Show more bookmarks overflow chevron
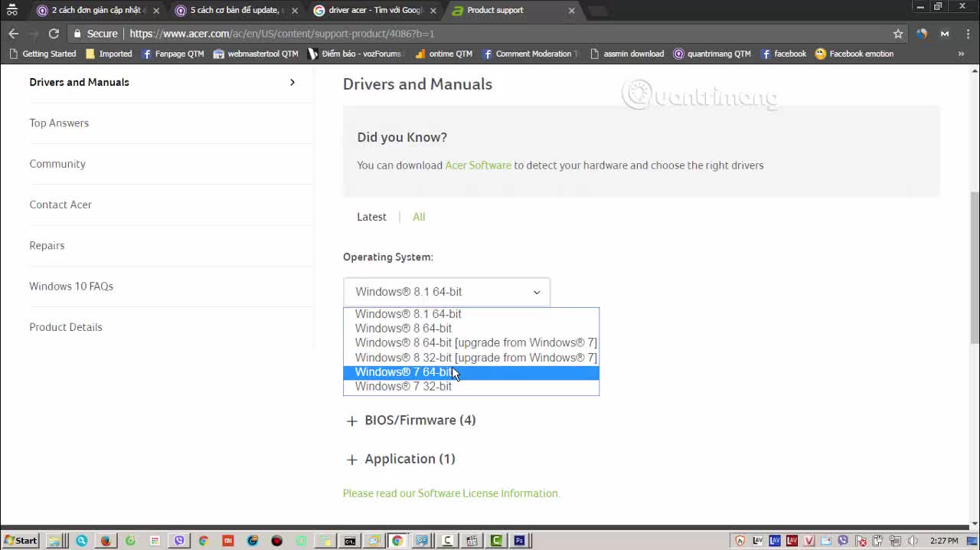 (961, 54)
